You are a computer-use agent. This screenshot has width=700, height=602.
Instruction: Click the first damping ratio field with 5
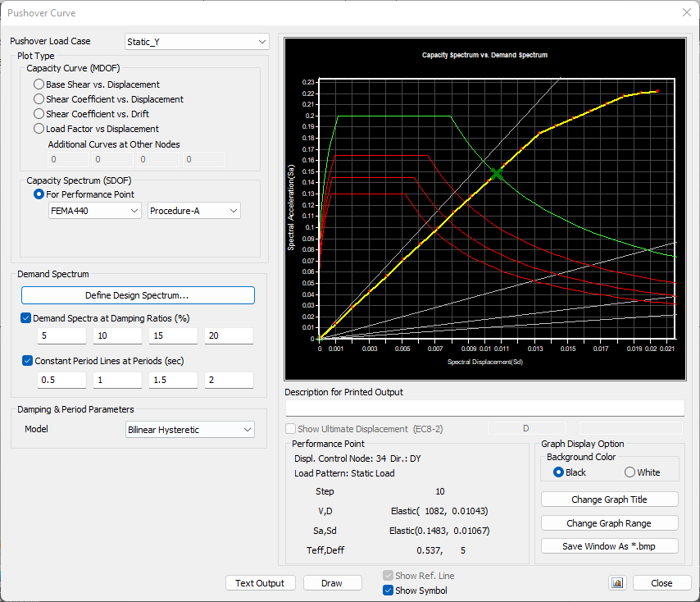tap(61, 336)
